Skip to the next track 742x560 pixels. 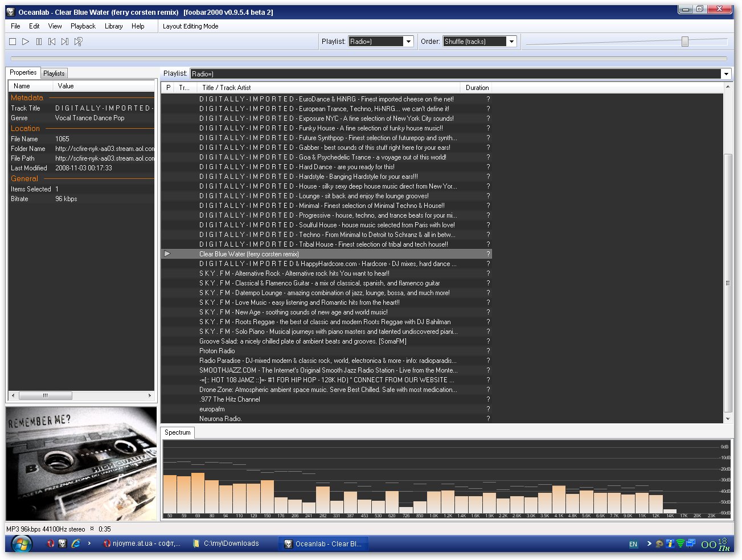(65, 42)
